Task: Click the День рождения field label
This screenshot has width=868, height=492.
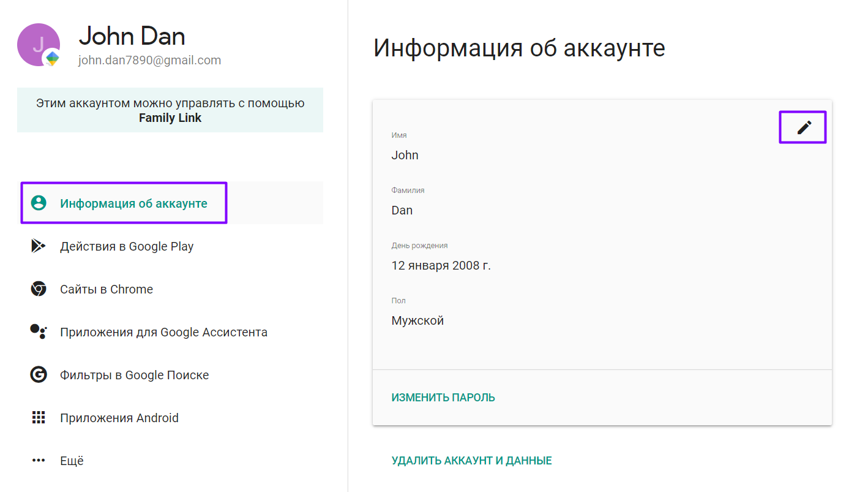Action: pyautogui.click(x=419, y=246)
